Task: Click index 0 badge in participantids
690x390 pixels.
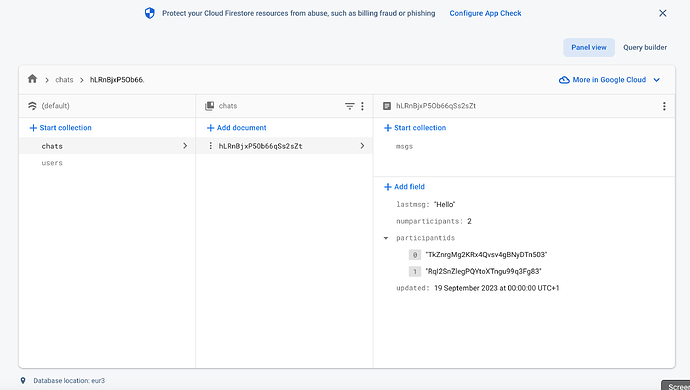Action: [415, 255]
